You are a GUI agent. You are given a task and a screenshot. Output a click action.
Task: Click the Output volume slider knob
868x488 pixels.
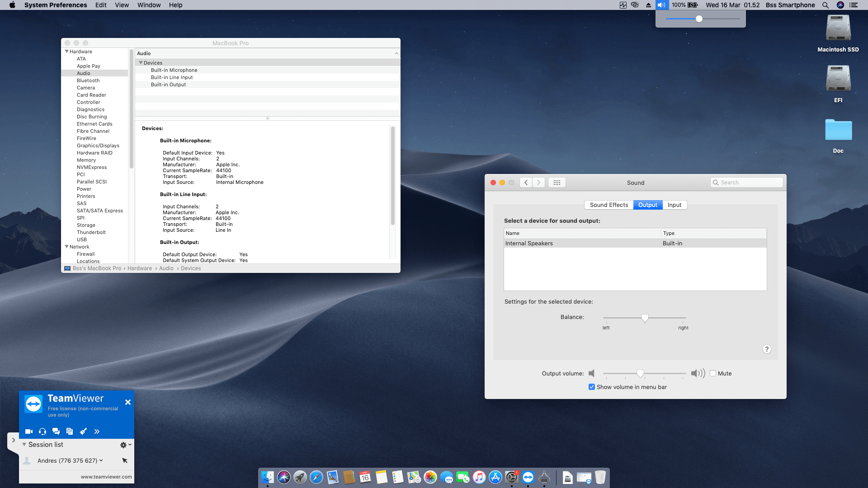pos(640,374)
